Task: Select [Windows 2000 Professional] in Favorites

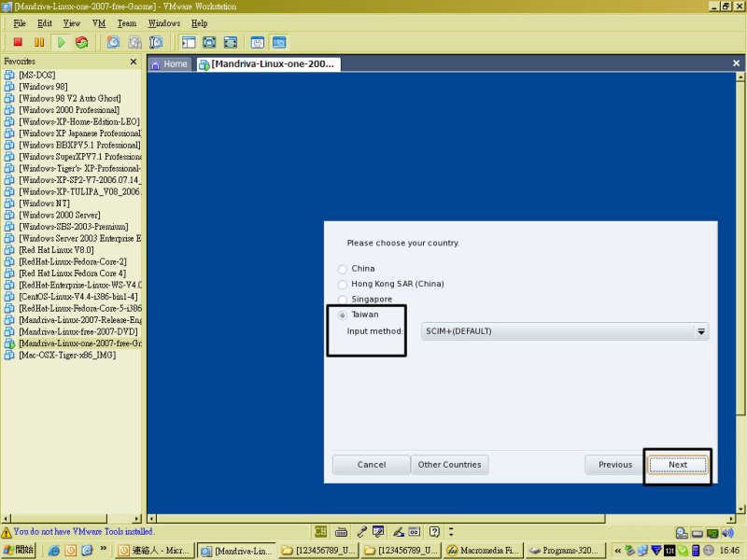Action: click(x=69, y=110)
